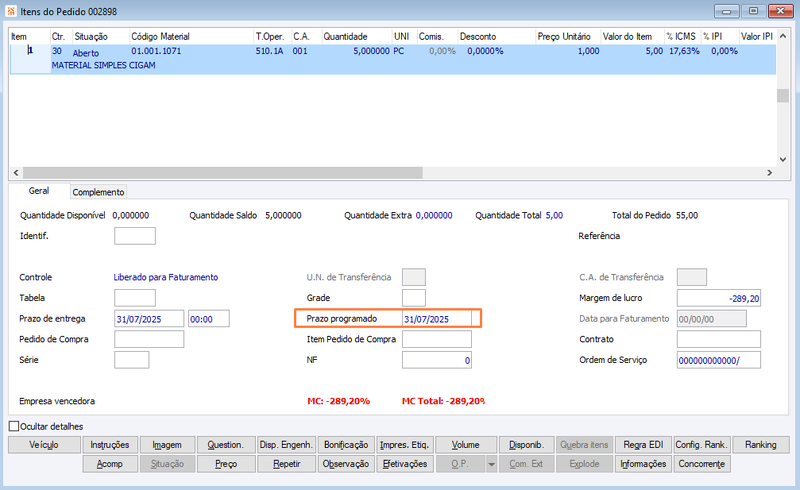Image resolution: width=800 pixels, height=490 pixels.
Task: Click the quantity cell 5,000000 in grid
Action: click(x=371, y=51)
